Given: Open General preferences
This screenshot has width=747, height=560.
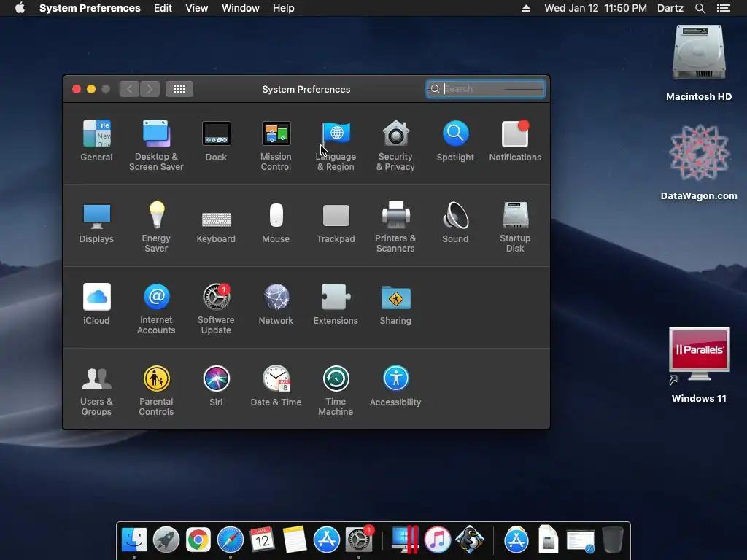Looking at the screenshot, I should click(x=97, y=140).
